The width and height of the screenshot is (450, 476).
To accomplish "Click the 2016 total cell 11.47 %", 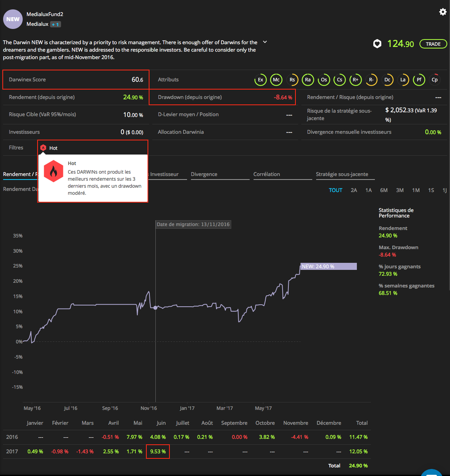I will click(x=358, y=437).
